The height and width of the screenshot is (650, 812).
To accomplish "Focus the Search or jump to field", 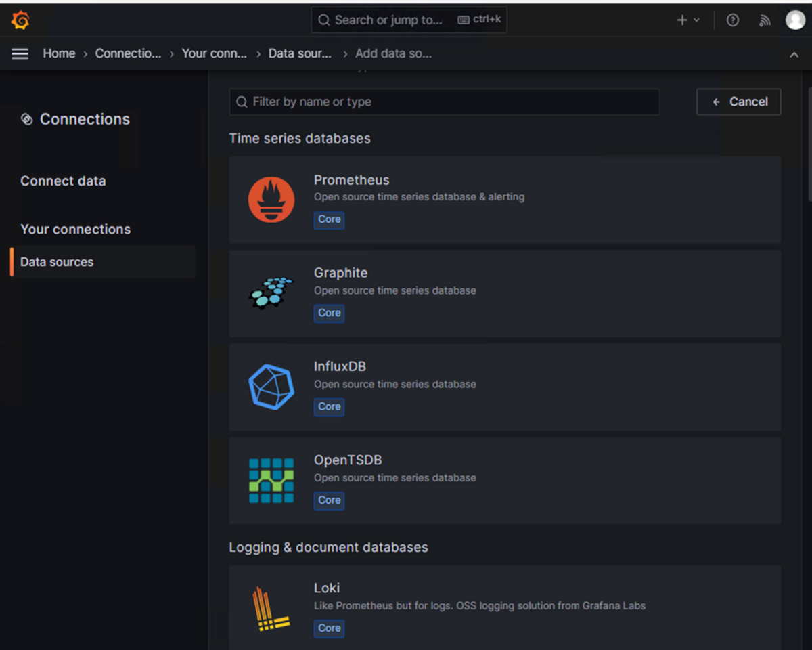I will tap(409, 20).
